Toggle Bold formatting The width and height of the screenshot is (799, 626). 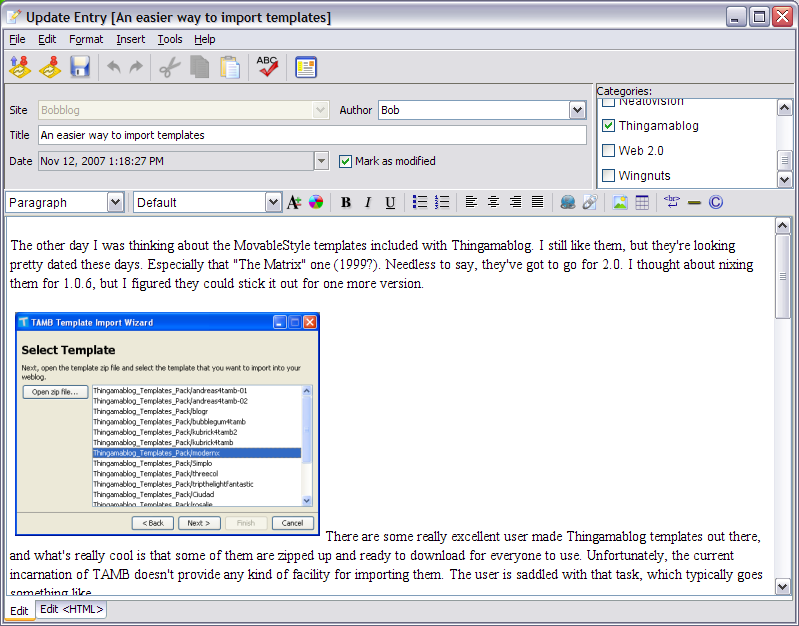coord(345,202)
